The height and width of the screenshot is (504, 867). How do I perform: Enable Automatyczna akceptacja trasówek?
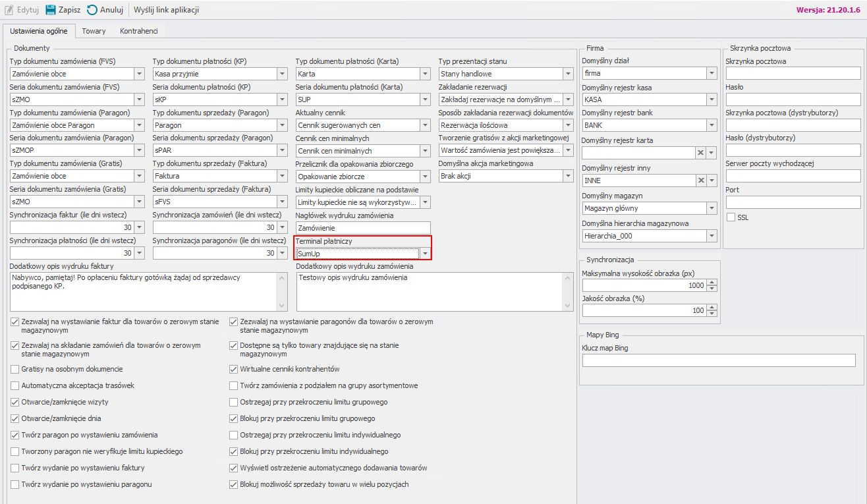coord(15,386)
